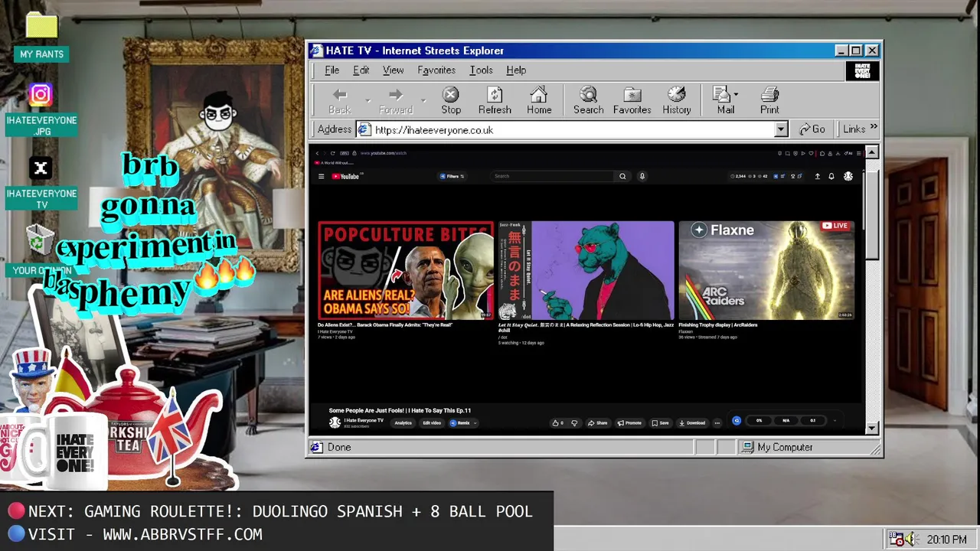Open the Back button history dropdown arrow
The width and height of the screenshot is (980, 551).
(367, 100)
